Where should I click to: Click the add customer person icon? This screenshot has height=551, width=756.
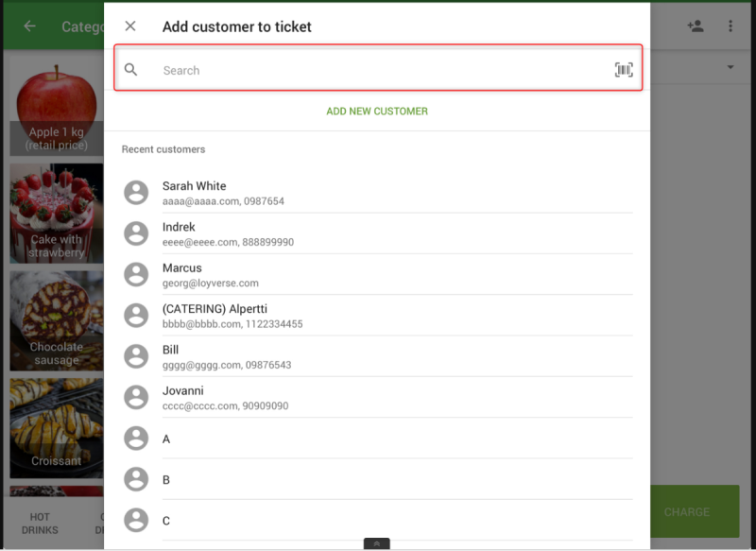coord(696,26)
